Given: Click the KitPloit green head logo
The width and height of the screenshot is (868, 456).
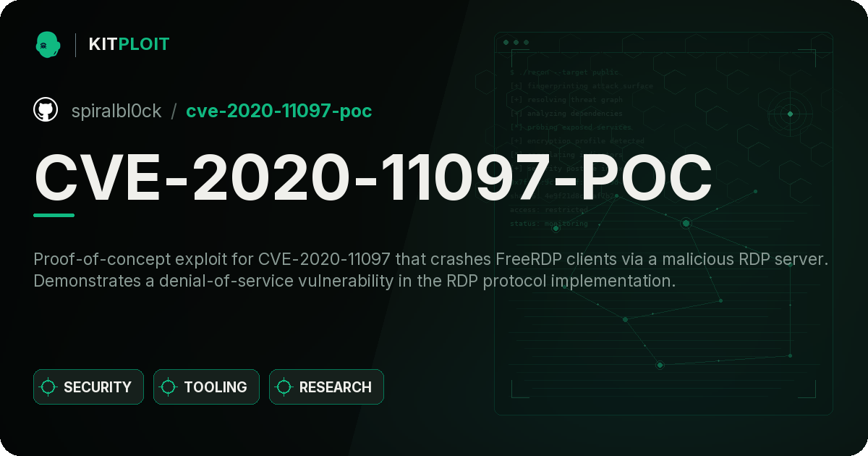Looking at the screenshot, I should tap(48, 44).
